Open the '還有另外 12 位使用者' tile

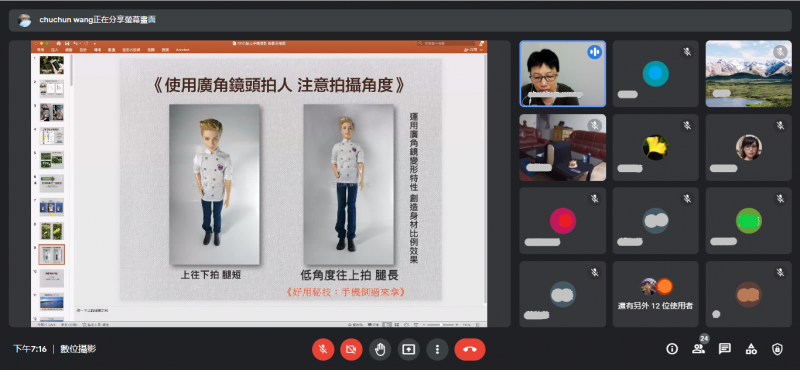point(656,294)
